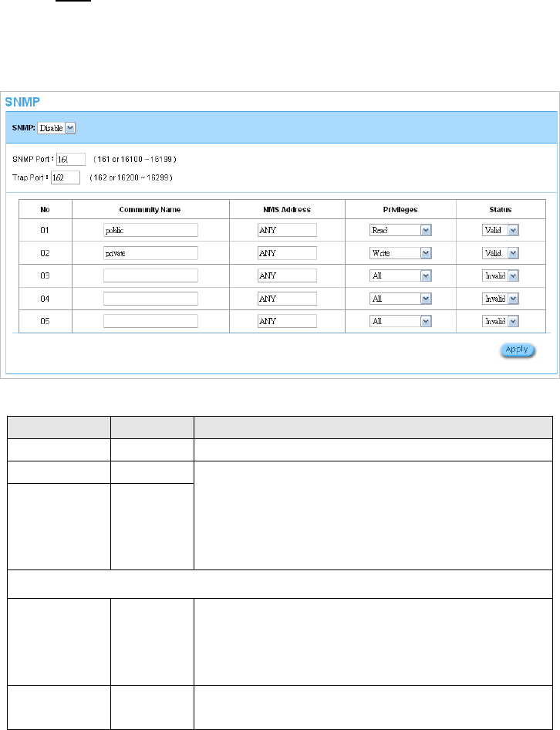
Task: Click the NMS Address field in row 03
Action: click(x=287, y=275)
